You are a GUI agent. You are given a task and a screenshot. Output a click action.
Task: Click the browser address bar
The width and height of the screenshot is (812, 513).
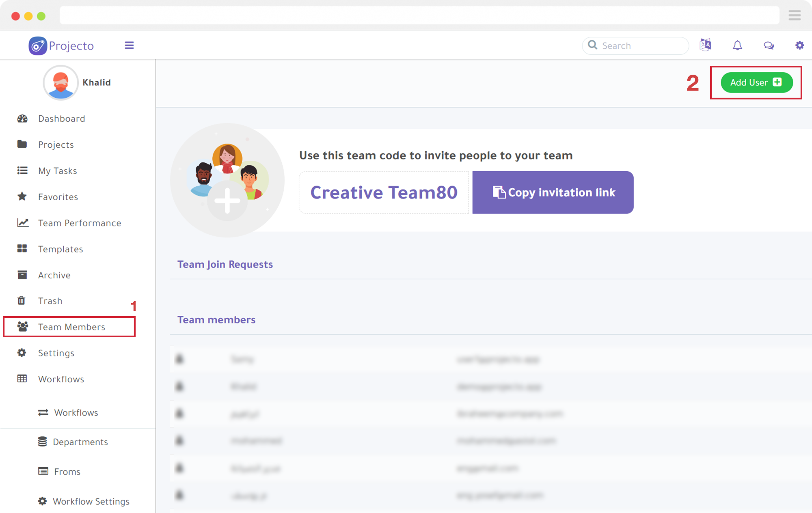coord(419,15)
